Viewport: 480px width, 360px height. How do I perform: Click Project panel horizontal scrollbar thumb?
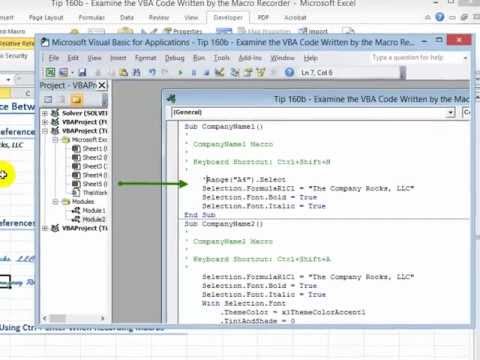coord(58,318)
